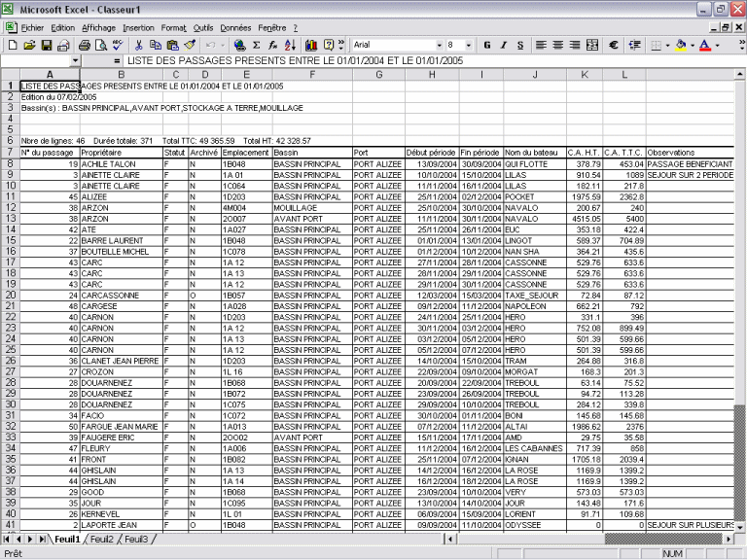Create a new workbook with the toolbar icon
Image resolution: width=747 pixels, height=560 pixels.
pos(13,46)
